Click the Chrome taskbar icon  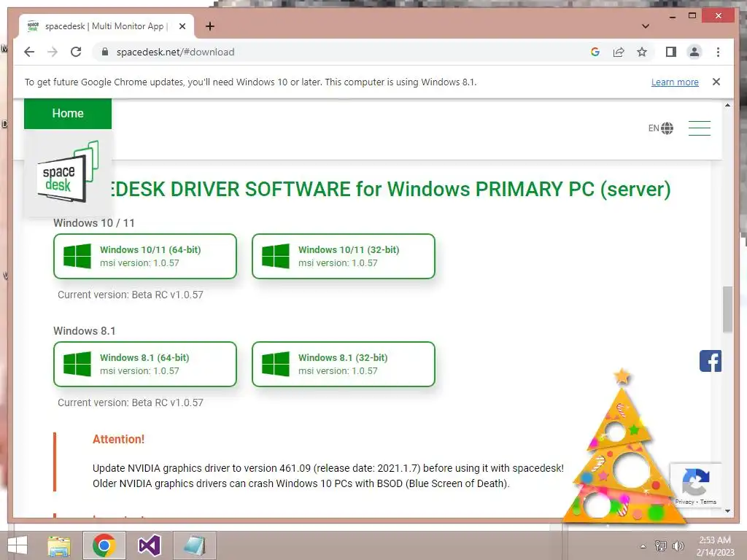click(104, 545)
